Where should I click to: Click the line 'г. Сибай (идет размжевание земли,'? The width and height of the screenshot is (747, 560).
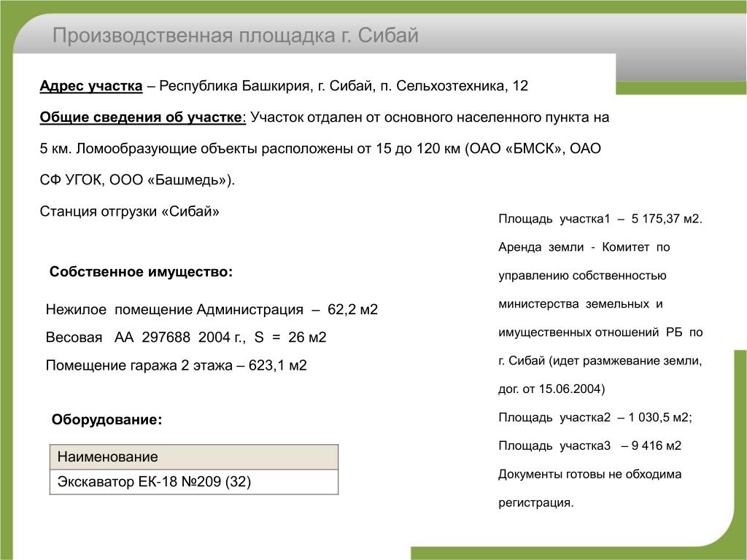click(600, 360)
